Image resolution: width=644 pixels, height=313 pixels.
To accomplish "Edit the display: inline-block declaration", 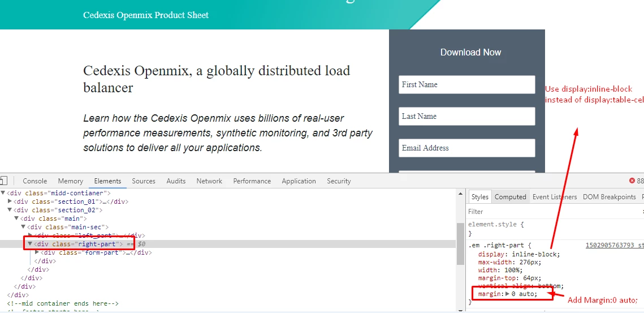I will [x=518, y=254].
